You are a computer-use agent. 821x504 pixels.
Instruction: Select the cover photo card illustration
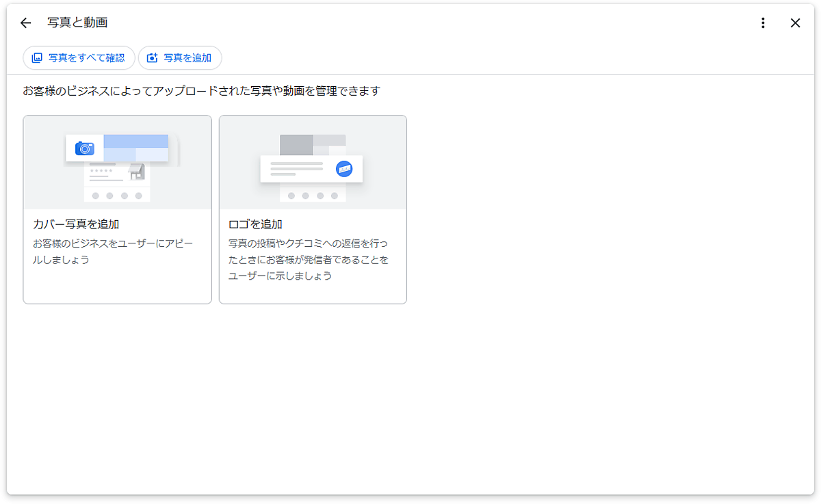click(x=117, y=163)
